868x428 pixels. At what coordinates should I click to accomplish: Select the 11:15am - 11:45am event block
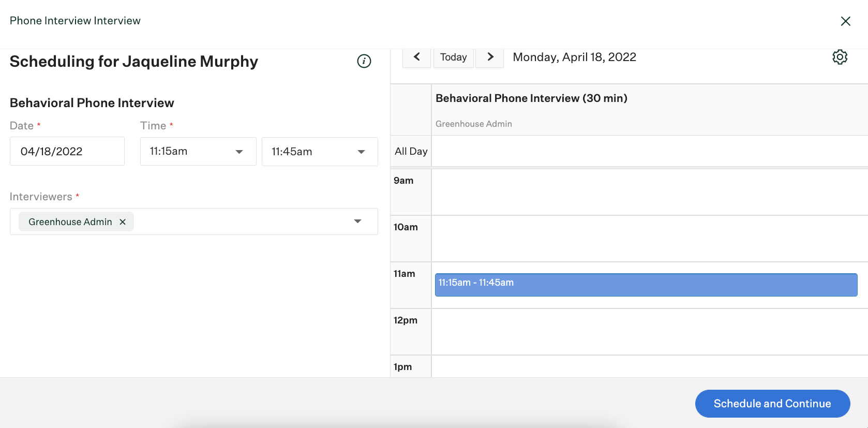click(646, 285)
